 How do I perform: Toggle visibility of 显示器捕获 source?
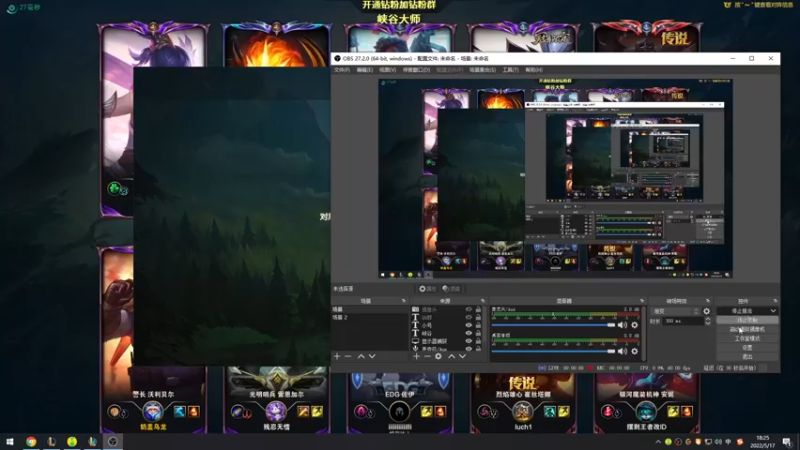click(x=468, y=341)
